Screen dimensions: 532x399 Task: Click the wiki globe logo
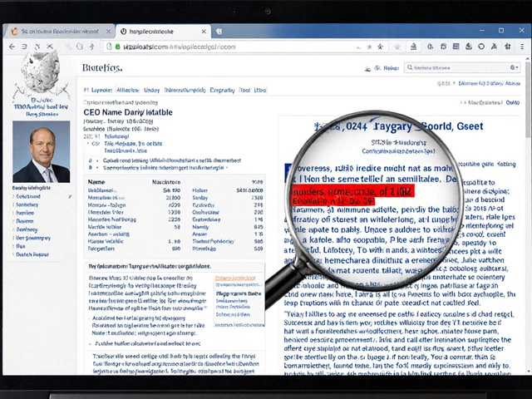click(41, 72)
